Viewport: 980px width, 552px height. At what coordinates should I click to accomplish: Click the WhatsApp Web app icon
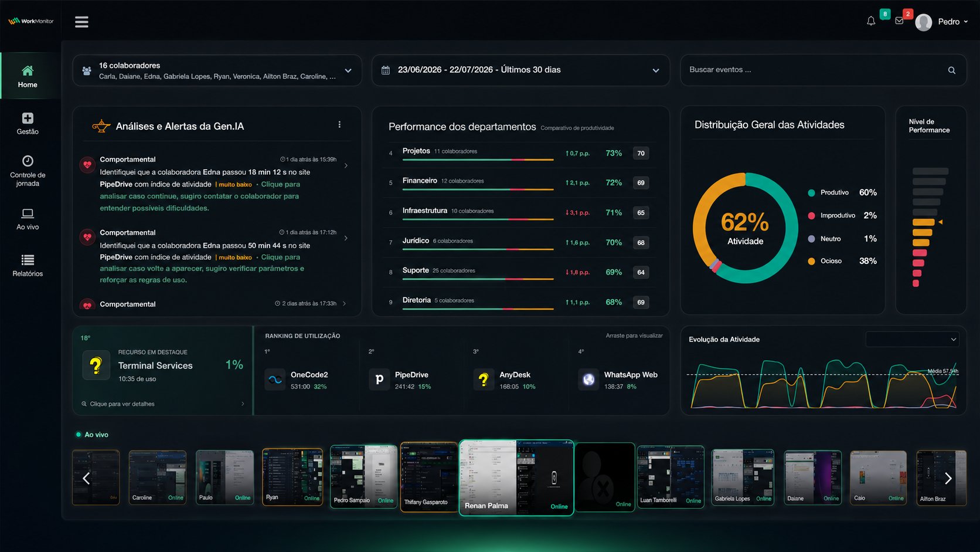click(x=588, y=380)
